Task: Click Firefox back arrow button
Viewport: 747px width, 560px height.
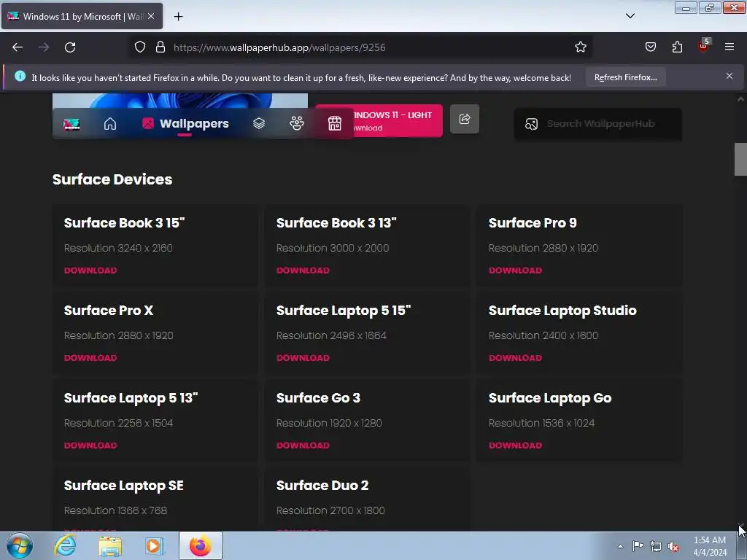Action: pos(18,47)
